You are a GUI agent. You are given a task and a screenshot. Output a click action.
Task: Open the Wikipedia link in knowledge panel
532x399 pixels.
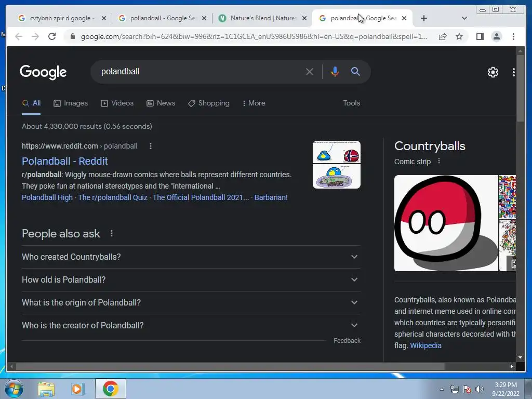click(x=425, y=345)
